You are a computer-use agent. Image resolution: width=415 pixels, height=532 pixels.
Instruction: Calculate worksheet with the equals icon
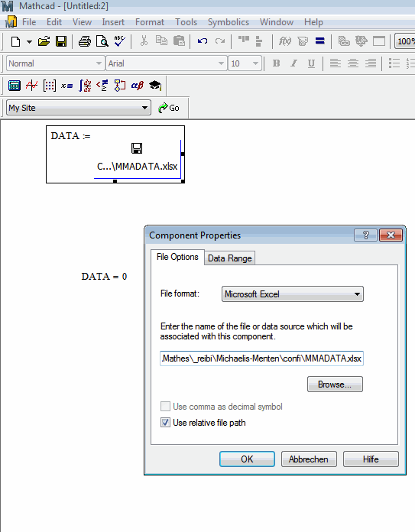(320, 41)
